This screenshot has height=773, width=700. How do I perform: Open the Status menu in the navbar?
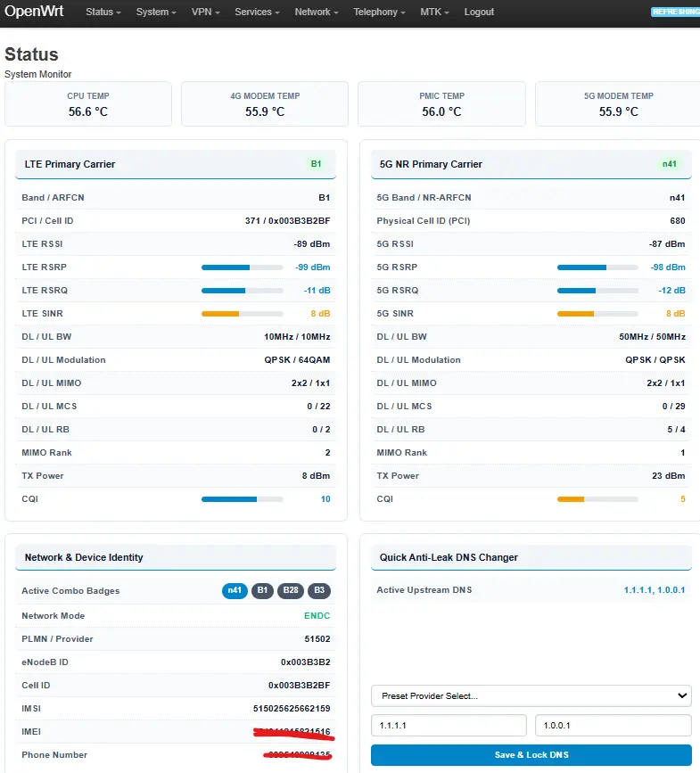[x=103, y=12]
